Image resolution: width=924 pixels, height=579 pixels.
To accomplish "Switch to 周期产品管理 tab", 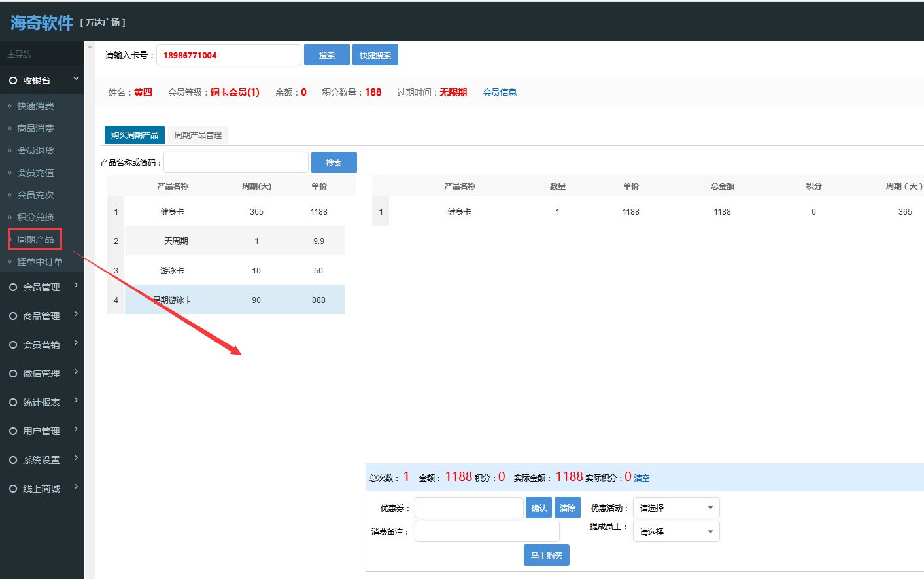I will (x=197, y=135).
